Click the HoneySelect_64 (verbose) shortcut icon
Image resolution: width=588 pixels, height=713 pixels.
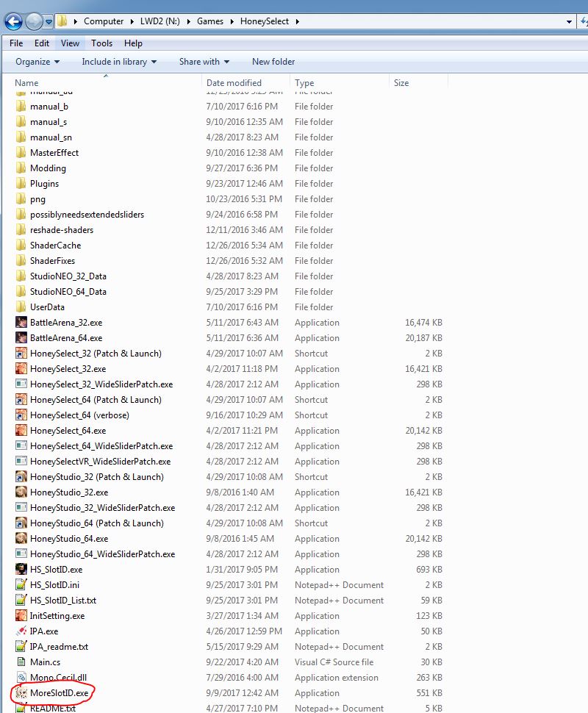21,415
